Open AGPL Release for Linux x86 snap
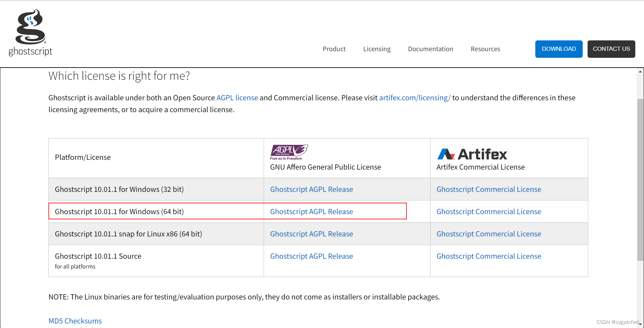Screen dimensions: 644x328 311,234
